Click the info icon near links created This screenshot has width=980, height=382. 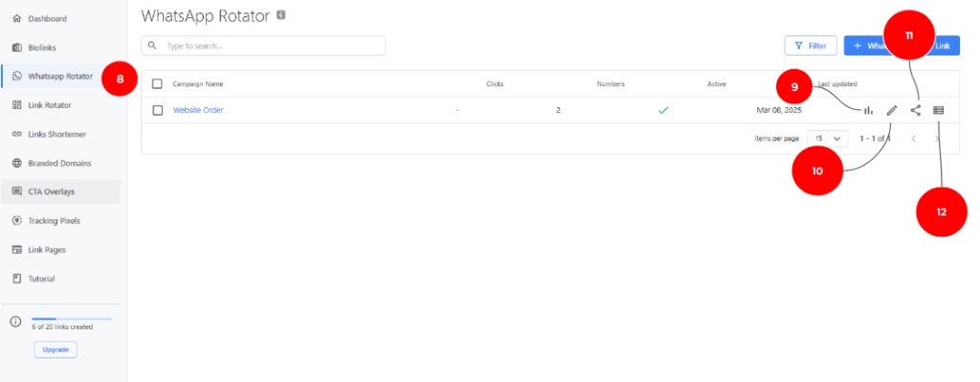point(16,322)
